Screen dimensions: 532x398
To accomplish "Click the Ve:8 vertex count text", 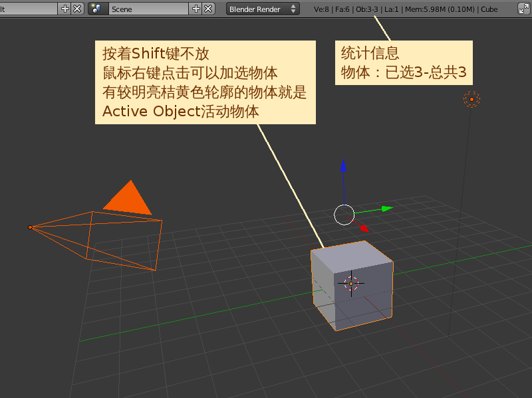I will click(x=321, y=9).
